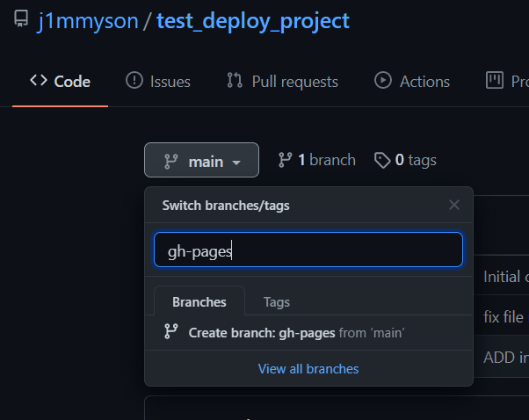Open the Issues tab
Viewport: 529px width, 420px height.
click(158, 82)
